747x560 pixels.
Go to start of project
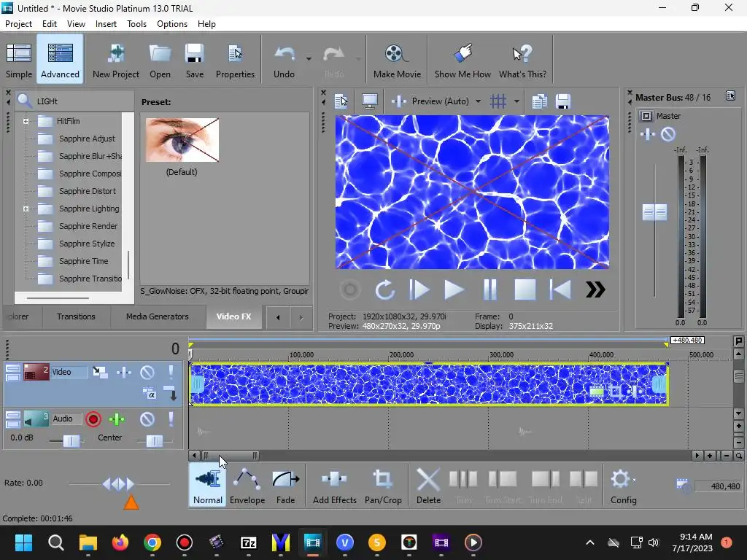560,289
